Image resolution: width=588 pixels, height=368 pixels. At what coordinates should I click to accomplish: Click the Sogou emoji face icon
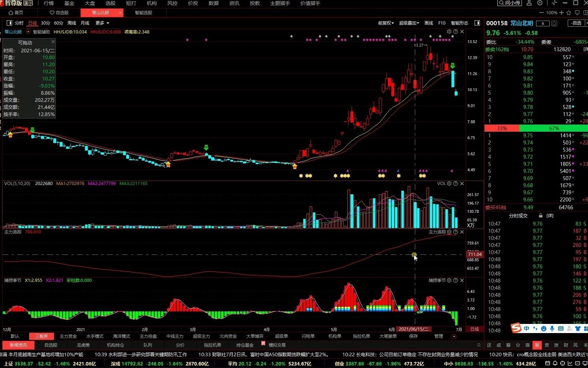[x=544, y=328]
